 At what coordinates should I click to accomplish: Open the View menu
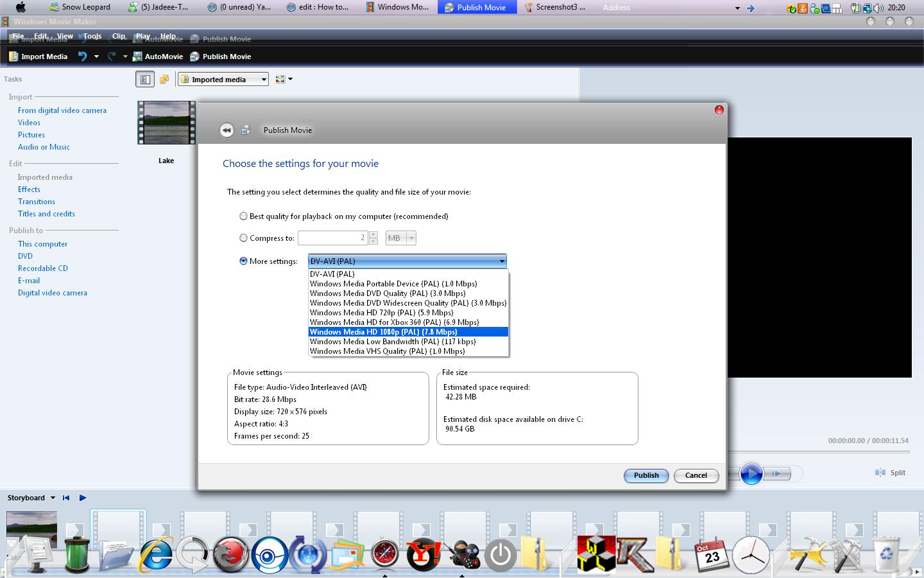[65, 36]
